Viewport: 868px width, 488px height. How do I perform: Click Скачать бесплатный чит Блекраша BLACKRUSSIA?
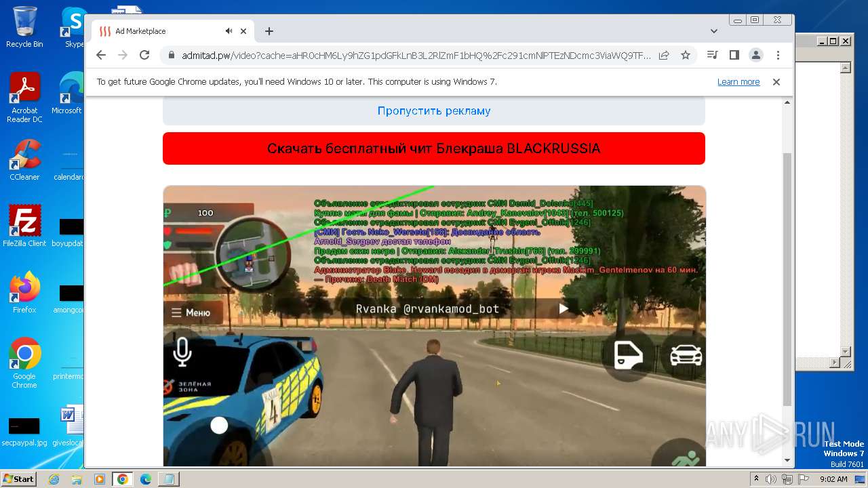(434, 148)
